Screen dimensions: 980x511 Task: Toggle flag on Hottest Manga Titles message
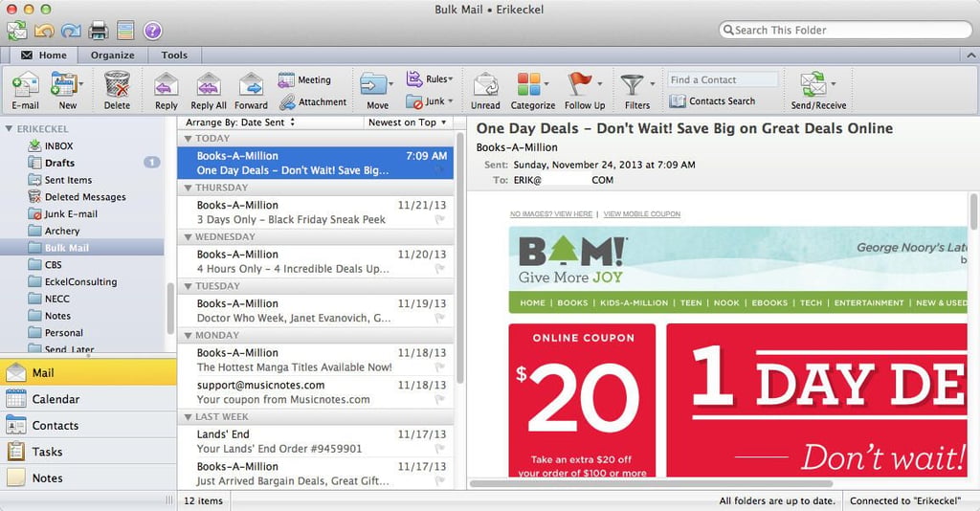(440, 367)
